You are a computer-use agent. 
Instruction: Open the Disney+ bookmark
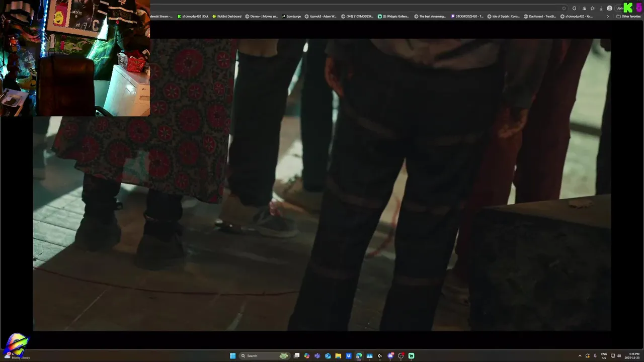[x=261, y=17]
